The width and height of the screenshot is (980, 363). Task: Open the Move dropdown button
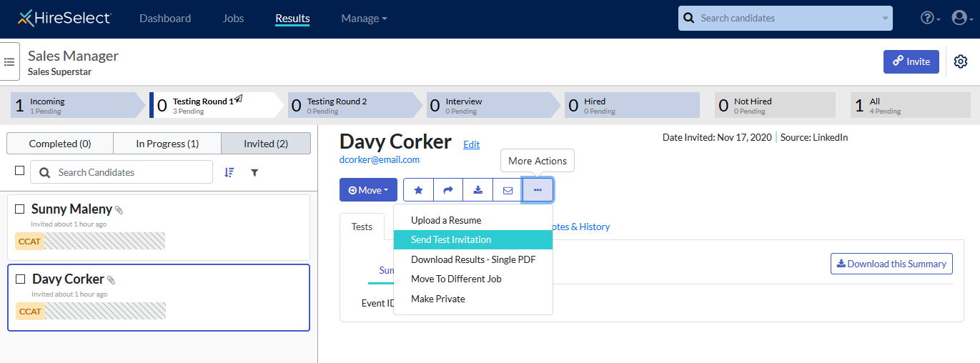click(x=367, y=190)
